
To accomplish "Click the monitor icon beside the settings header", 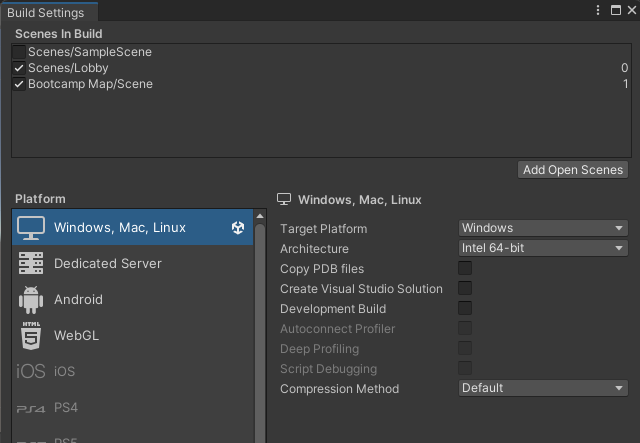I will click(284, 199).
